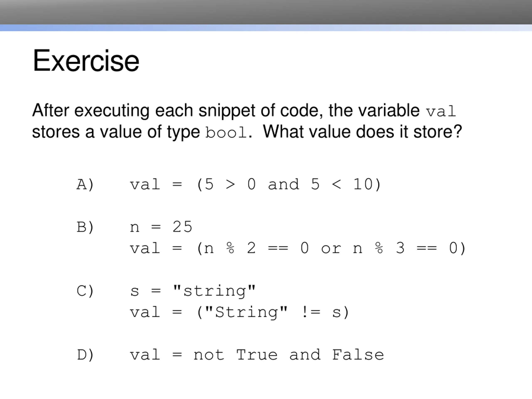Click the code line 'n = 25'

161,227
